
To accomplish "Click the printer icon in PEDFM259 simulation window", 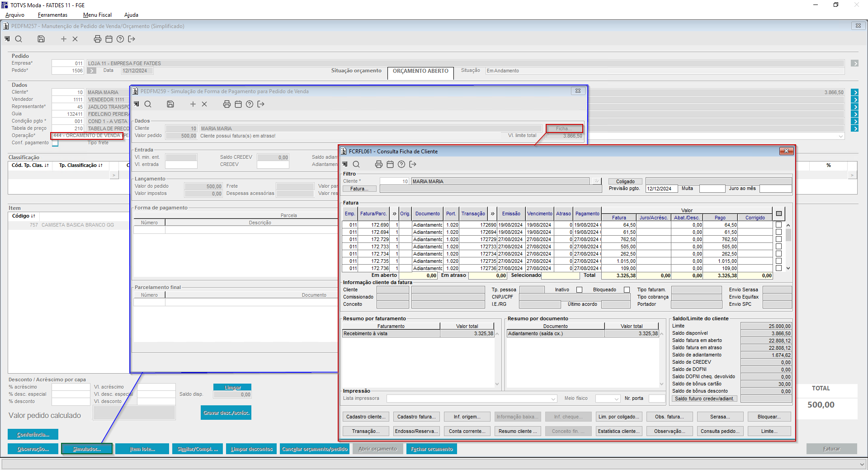I will (x=227, y=104).
